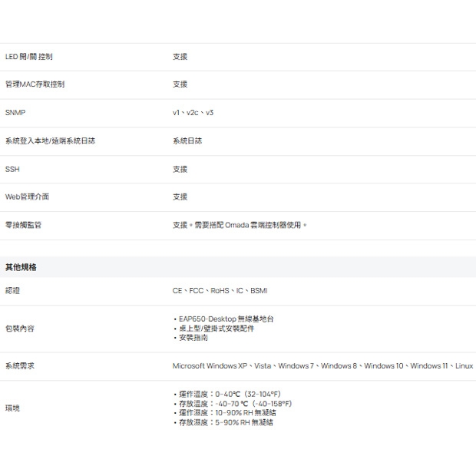Click 'CE、FCC、RoHS、IC、BSMI' certification value
The height and width of the screenshot is (476, 476).
pos(220,291)
